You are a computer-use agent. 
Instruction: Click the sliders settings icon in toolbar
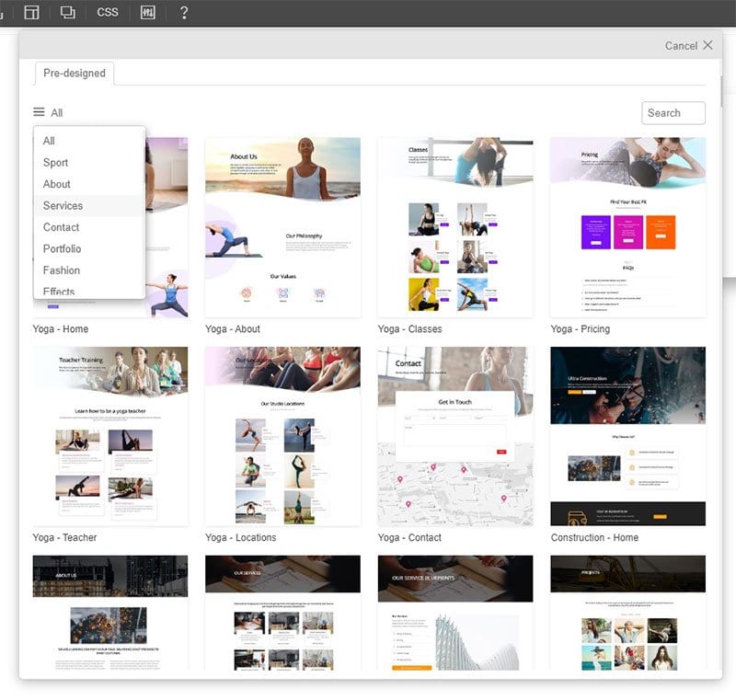pos(147,12)
